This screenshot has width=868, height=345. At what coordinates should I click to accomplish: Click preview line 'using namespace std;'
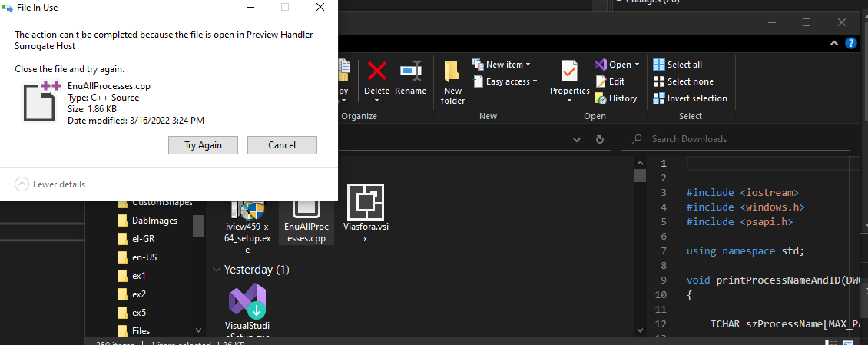[745, 250]
